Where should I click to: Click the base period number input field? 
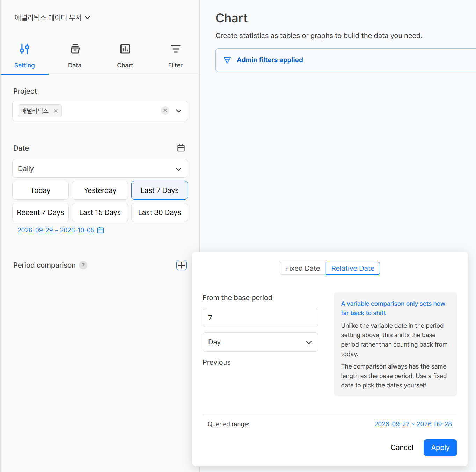[x=260, y=318]
